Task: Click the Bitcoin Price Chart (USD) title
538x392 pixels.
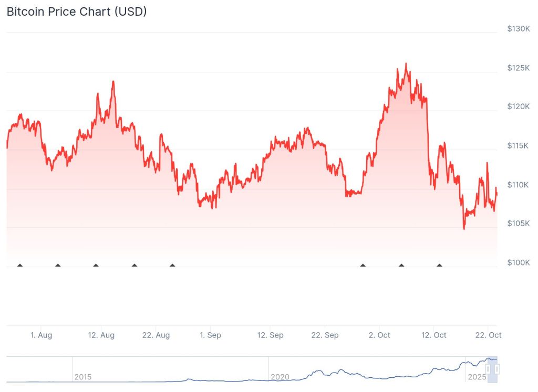Action: pos(77,12)
